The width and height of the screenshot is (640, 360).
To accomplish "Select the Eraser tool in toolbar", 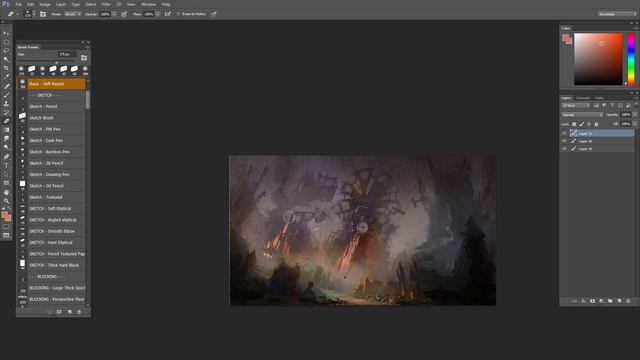I will tap(6, 121).
